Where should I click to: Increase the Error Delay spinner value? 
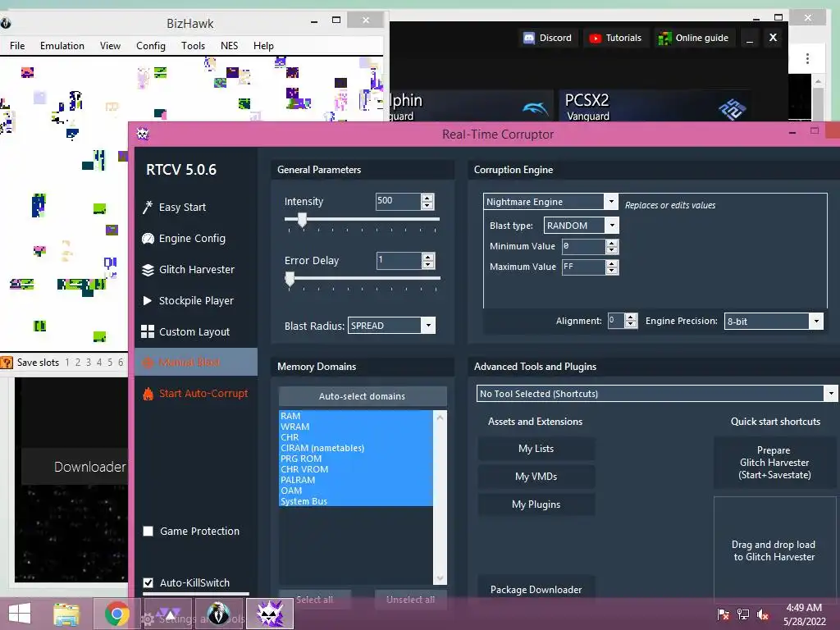point(427,257)
